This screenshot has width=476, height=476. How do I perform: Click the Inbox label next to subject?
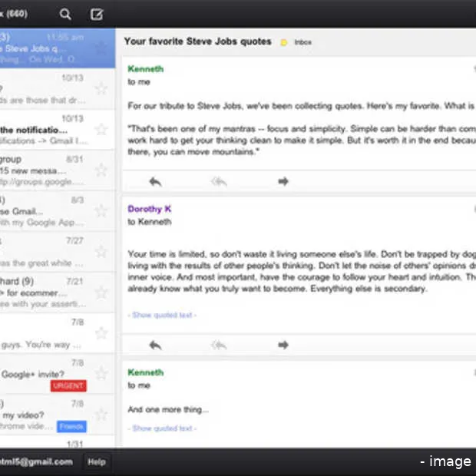click(302, 42)
